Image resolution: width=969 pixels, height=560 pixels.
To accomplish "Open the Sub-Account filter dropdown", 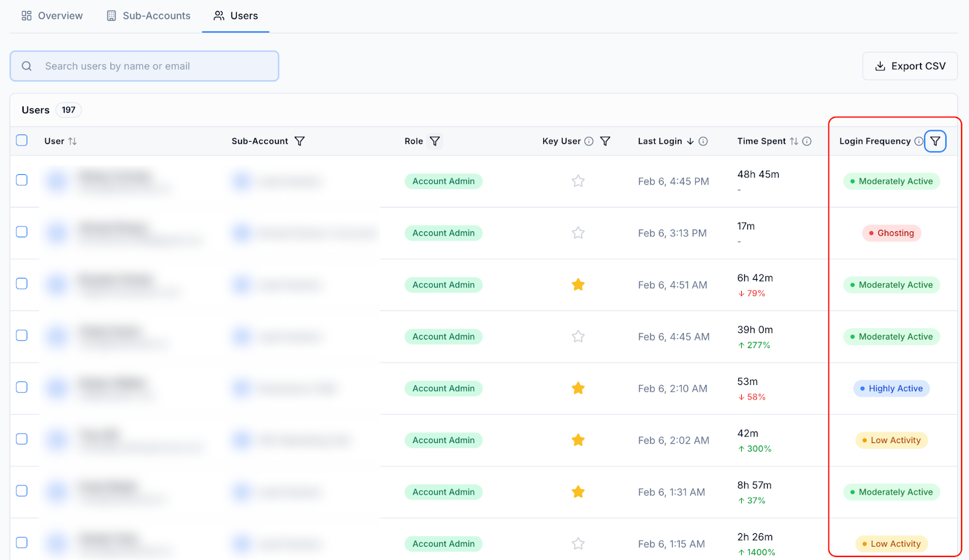I will coord(299,141).
